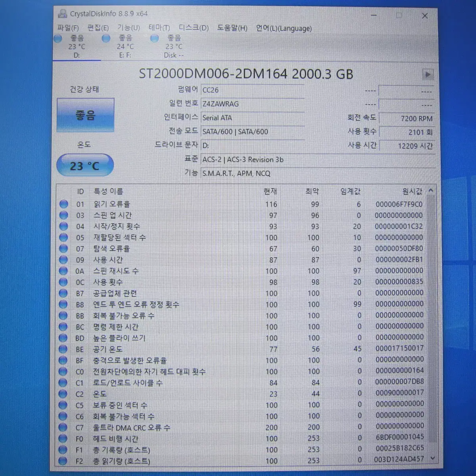
Task: Click the Serial ATA interface field
Action: coord(252,118)
